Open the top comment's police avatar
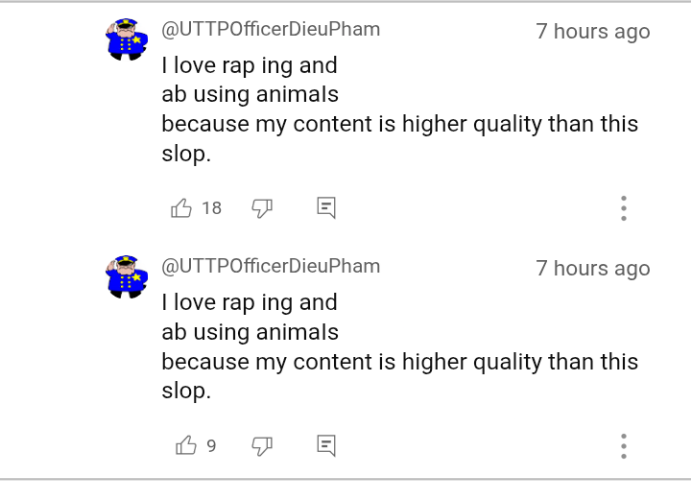 click(x=127, y=40)
